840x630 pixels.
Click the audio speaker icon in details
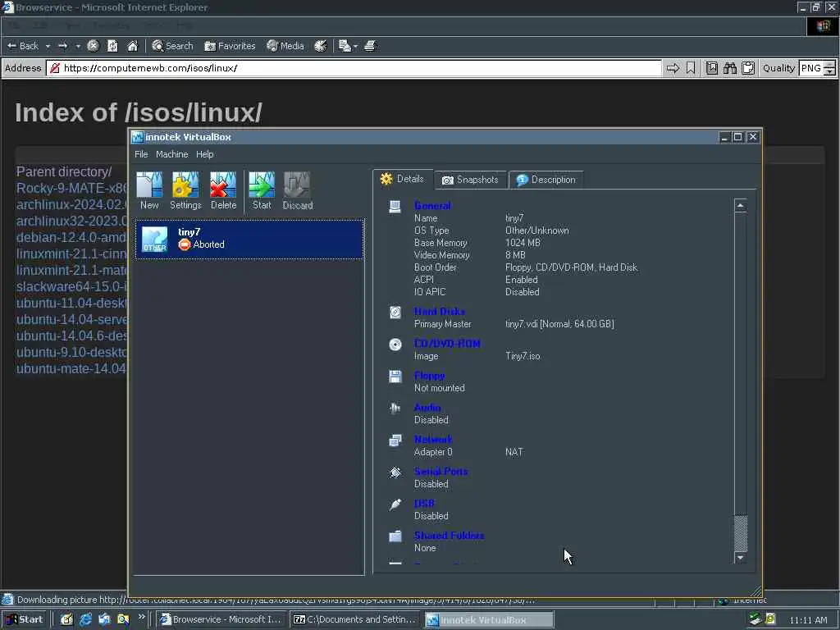click(395, 409)
